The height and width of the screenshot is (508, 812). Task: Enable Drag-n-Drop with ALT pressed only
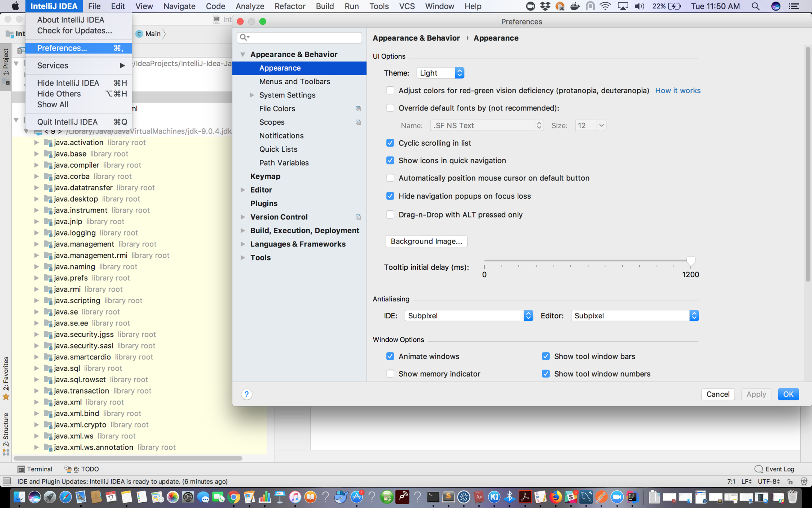[x=390, y=214]
